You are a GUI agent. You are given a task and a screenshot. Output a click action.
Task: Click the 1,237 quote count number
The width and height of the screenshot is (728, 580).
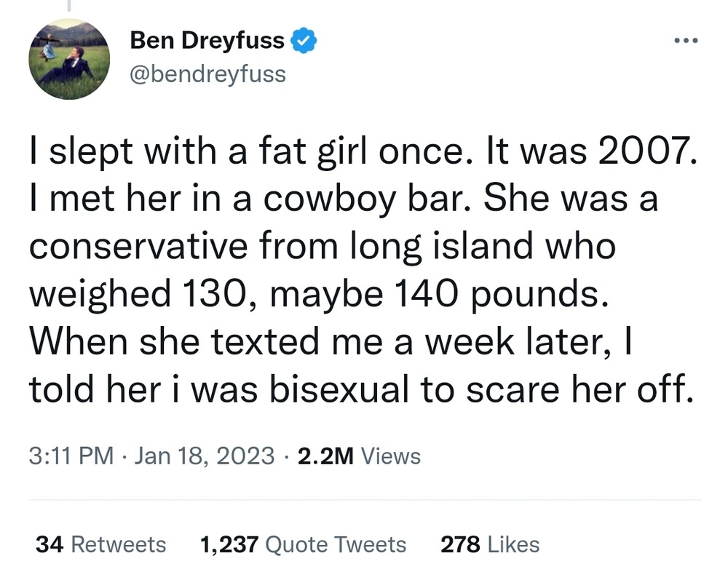click(x=229, y=544)
